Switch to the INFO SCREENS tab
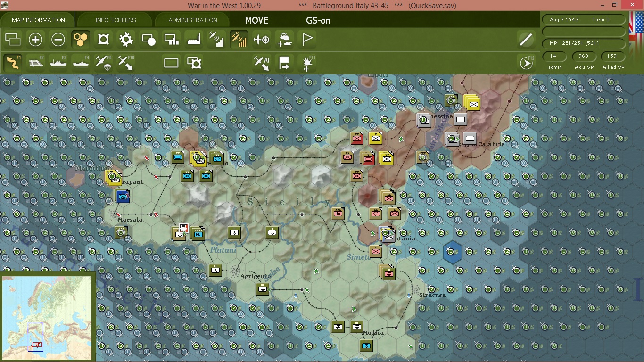Viewport: 644px width, 362px height. pos(116,20)
